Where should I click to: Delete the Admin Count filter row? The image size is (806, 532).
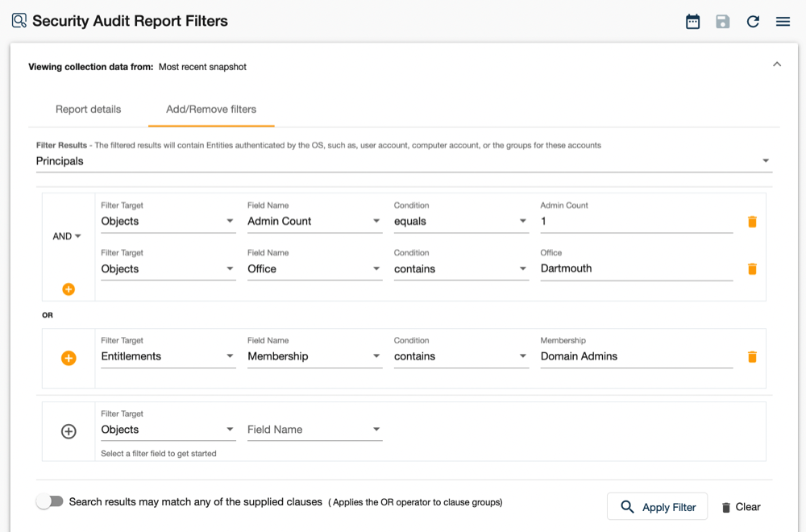click(x=752, y=222)
